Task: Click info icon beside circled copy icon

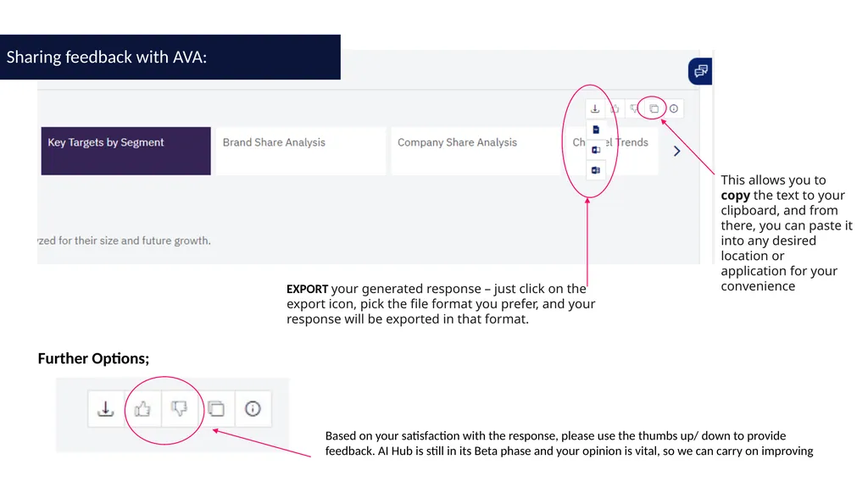Action: click(674, 108)
